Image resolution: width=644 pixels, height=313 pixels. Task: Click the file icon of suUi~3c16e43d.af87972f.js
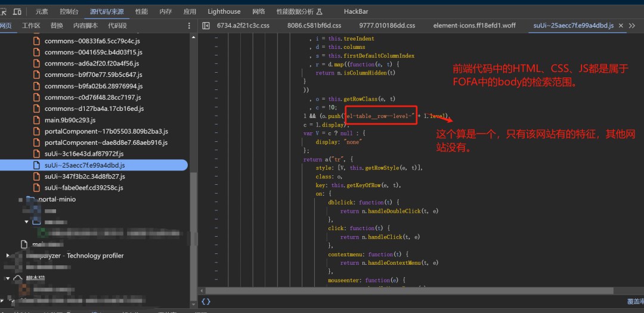click(36, 154)
